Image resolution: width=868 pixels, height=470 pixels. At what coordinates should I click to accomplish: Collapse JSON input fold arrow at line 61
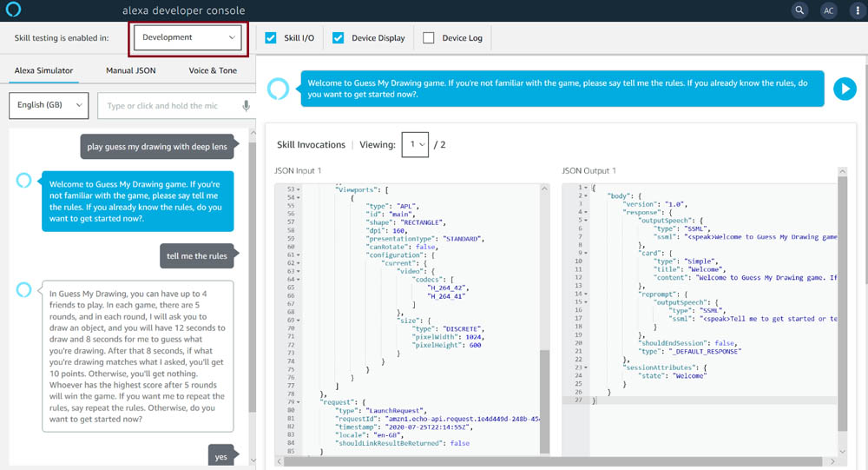[299, 255]
